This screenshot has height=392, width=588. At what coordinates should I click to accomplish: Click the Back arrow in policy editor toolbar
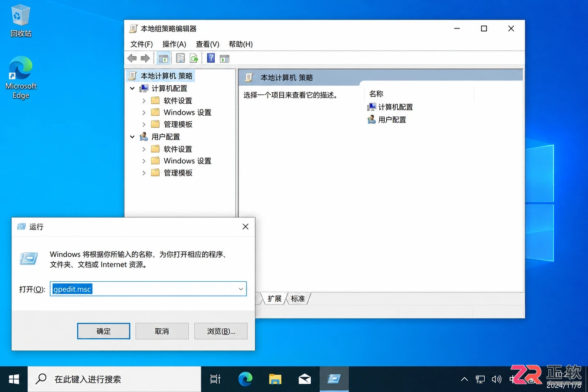tap(132, 58)
